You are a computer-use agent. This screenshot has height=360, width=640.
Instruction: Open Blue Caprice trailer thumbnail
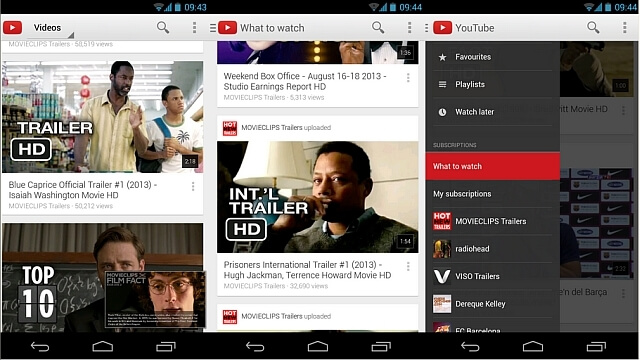102,117
